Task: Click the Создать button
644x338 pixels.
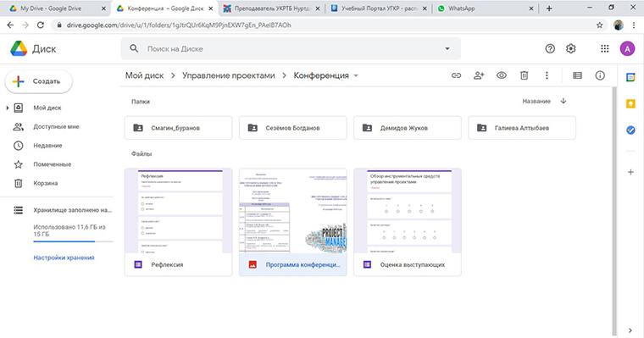Action: pos(39,81)
